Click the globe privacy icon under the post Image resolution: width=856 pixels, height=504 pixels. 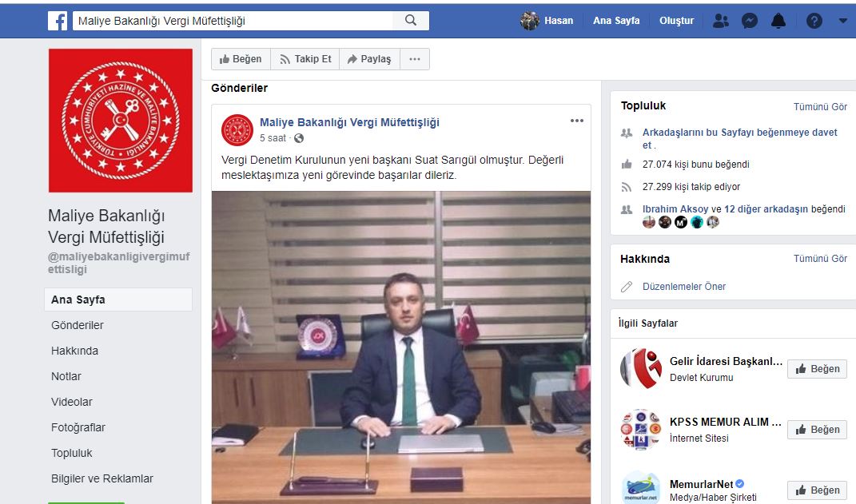click(299, 138)
